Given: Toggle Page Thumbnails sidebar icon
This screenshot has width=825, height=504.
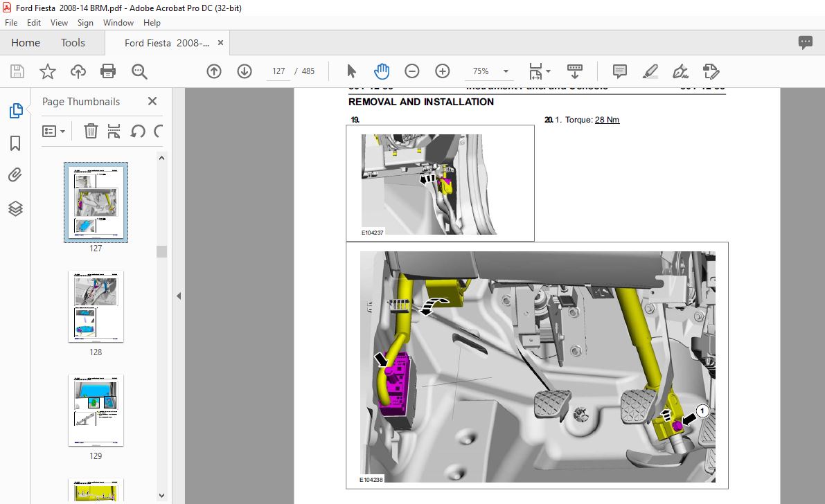Looking at the screenshot, I should pyautogui.click(x=16, y=111).
